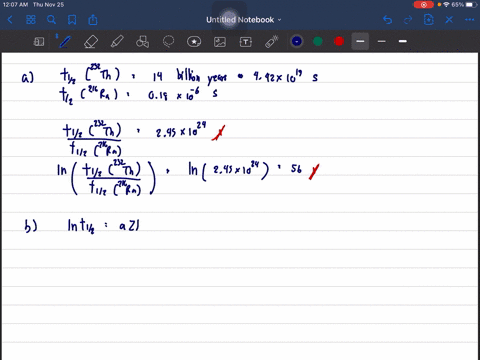Tap the handwritten 'b)' label
This screenshot has width=480, height=360.
31,226
